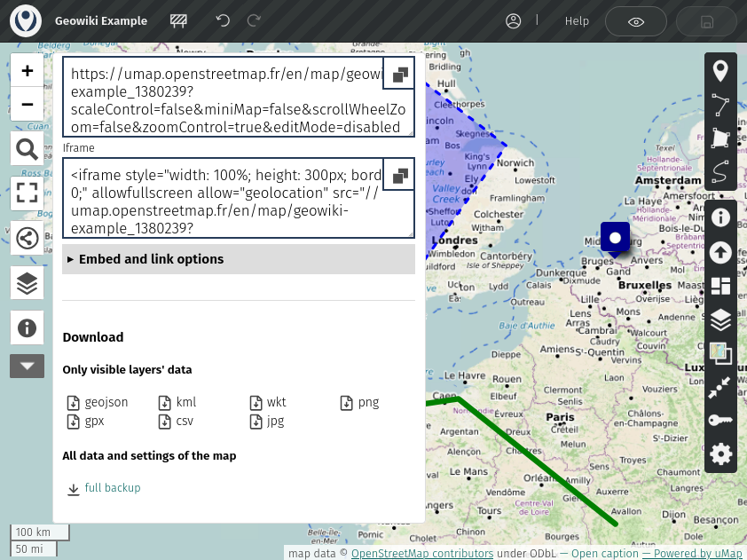
Task: Select the draw marker tool
Action: tap(720, 72)
